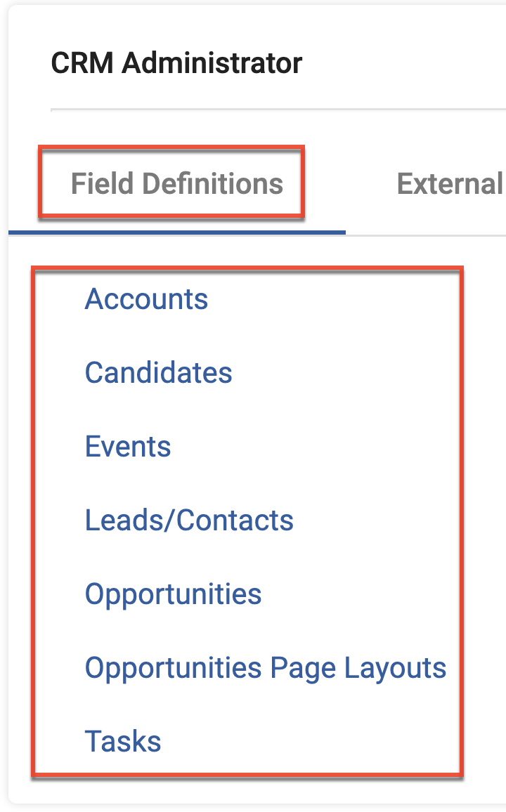Screen dimensions: 506x812
Task: Open the partially visible External tab
Action: pyautogui.click(x=450, y=184)
